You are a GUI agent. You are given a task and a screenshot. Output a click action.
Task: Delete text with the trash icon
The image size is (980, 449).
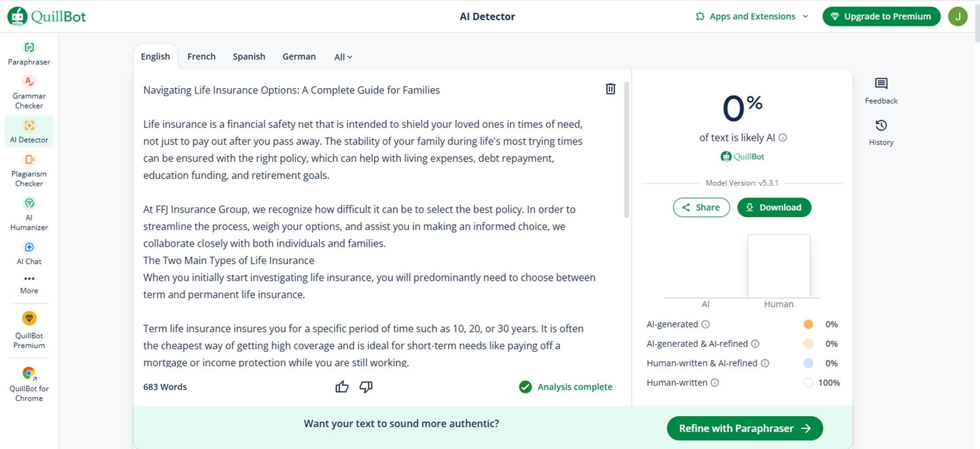(x=611, y=89)
